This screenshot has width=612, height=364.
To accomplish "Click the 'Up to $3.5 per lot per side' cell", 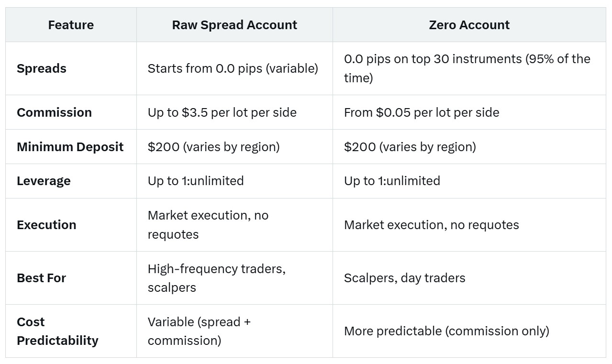I will click(234, 112).
